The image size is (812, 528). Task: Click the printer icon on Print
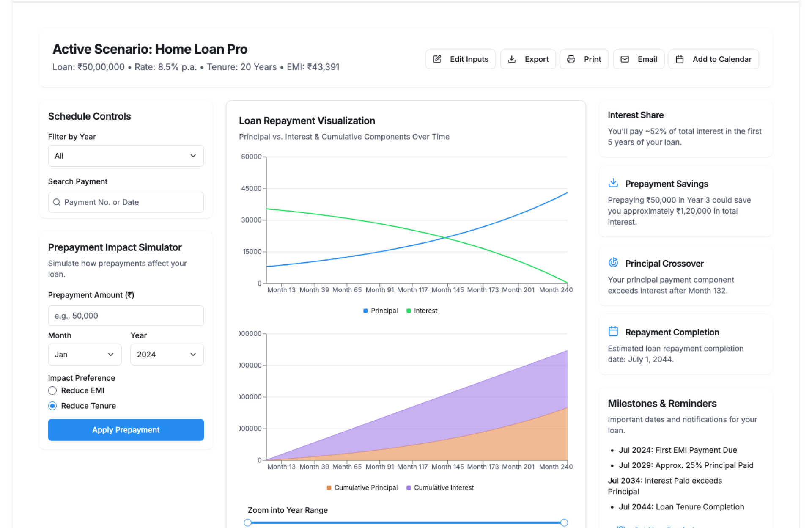(571, 59)
